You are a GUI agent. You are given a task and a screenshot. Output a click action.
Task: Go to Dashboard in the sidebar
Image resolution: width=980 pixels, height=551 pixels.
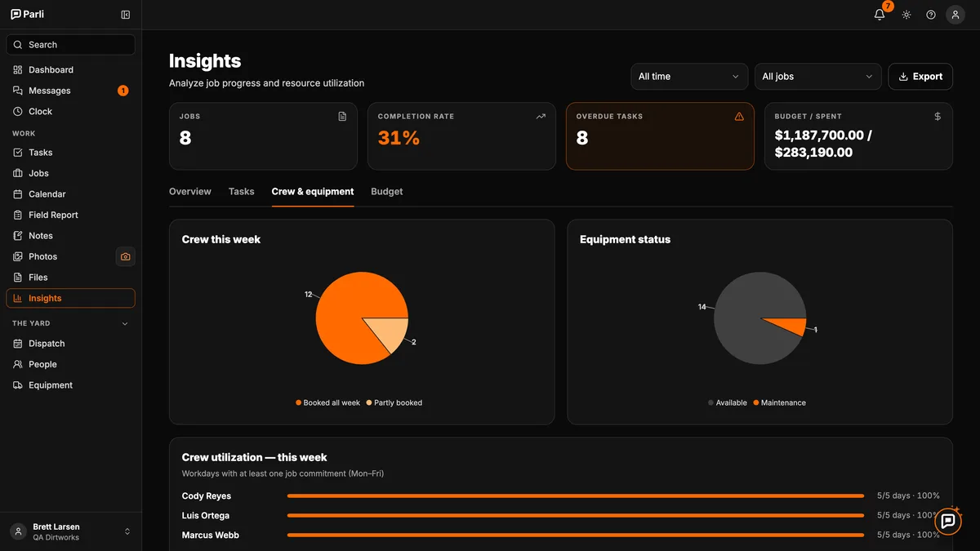pyautogui.click(x=71, y=70)
